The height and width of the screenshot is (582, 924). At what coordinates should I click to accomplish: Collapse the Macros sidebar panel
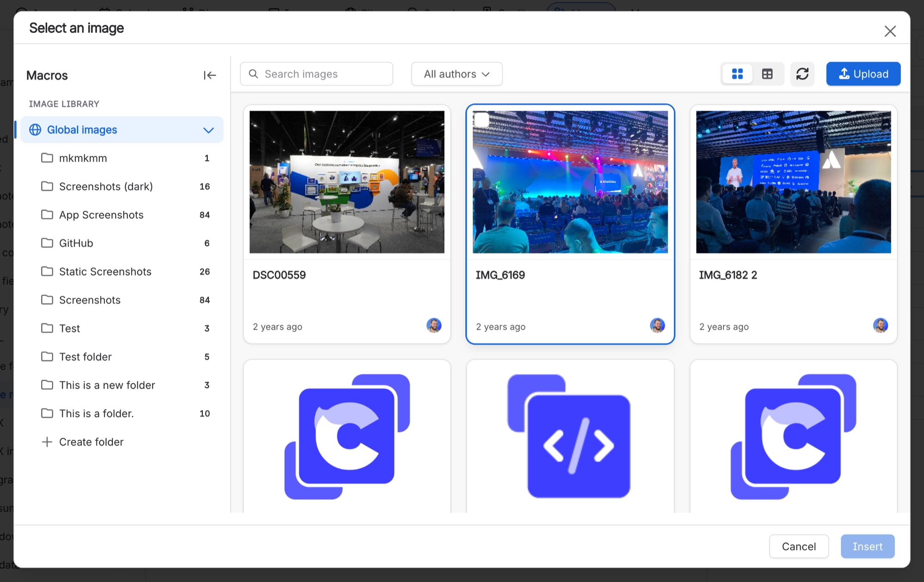210,75
